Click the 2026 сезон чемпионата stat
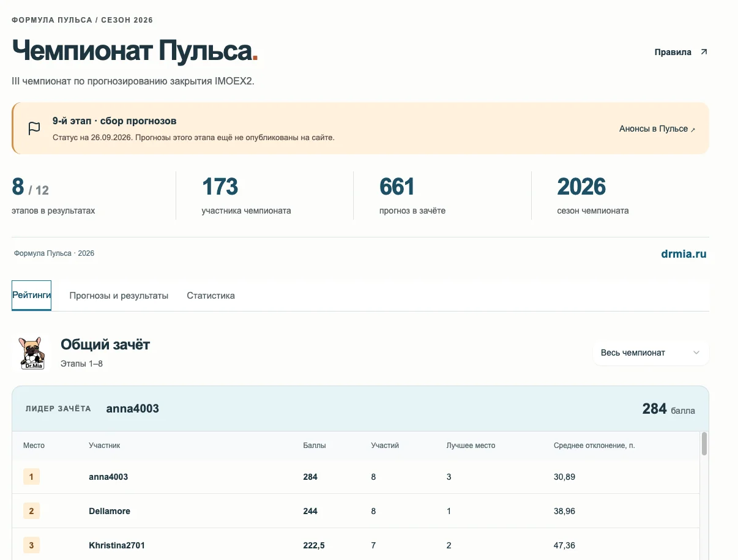Image resolution: width=738 pixels, height=560 pixels. click(593, 196)
